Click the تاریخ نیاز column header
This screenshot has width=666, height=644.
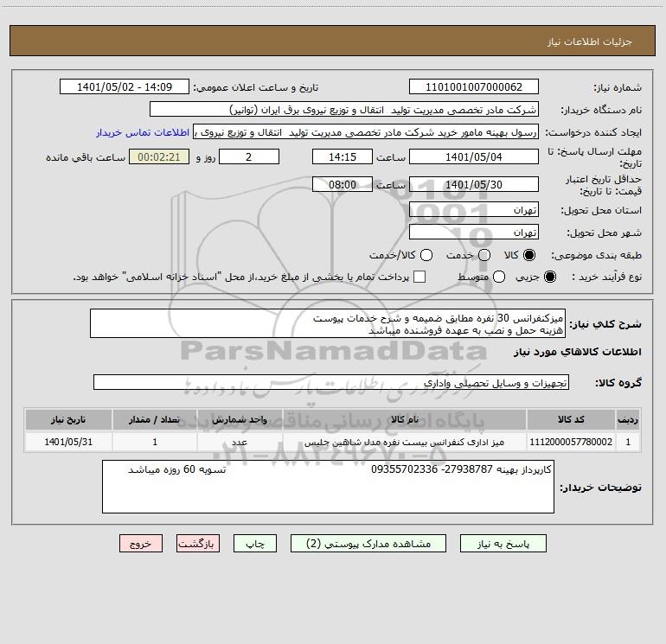68,419
